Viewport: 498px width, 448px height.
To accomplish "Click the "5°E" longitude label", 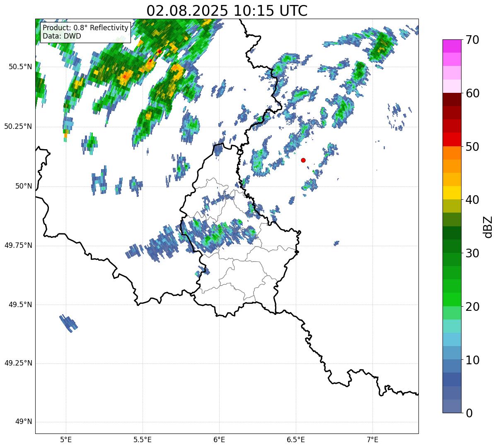I will coord(66,440).
